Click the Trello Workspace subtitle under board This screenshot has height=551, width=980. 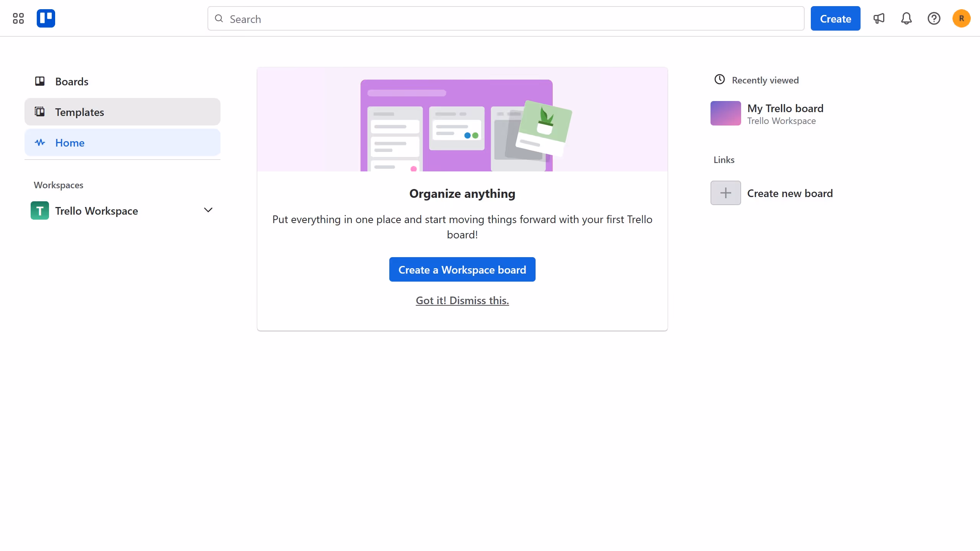(x=781, y=121)
